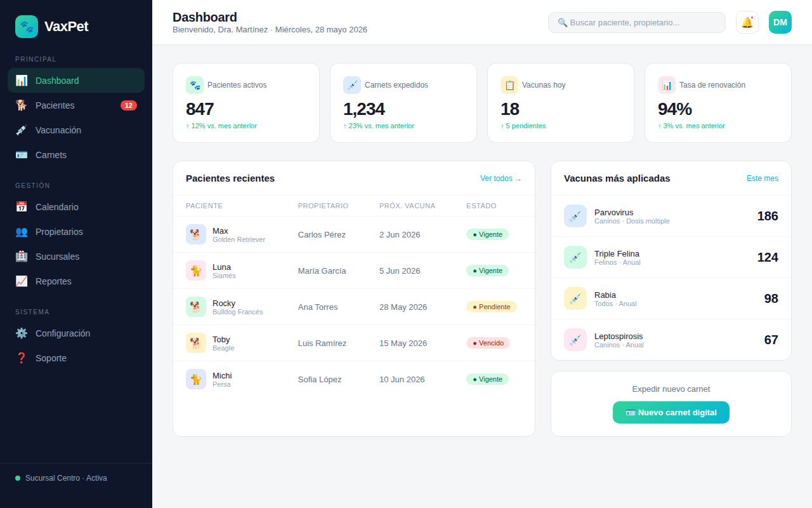Open the DM user avatar
The height and width of the screenshot is (508, 812).
780,22
